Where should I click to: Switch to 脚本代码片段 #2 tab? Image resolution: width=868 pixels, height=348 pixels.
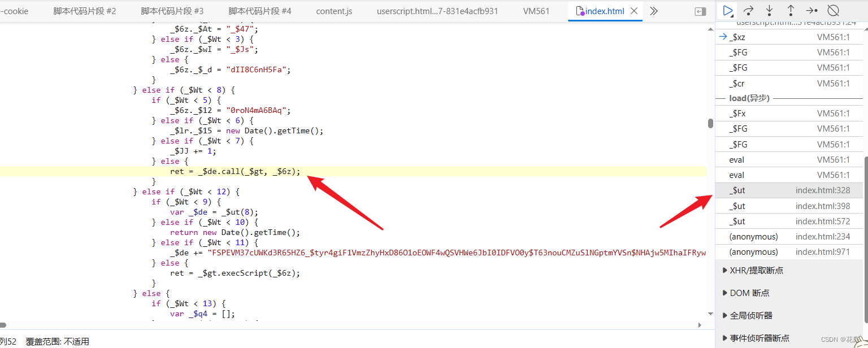(85, 11)
